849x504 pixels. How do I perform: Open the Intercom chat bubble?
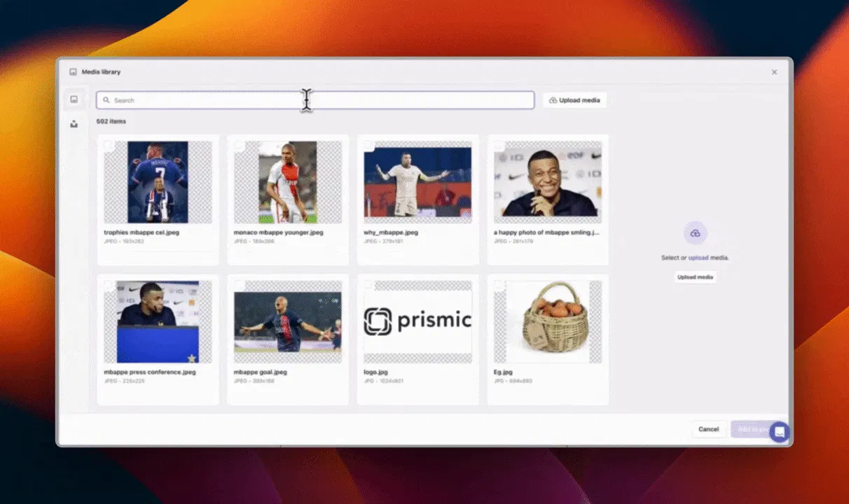pos(780,432)
